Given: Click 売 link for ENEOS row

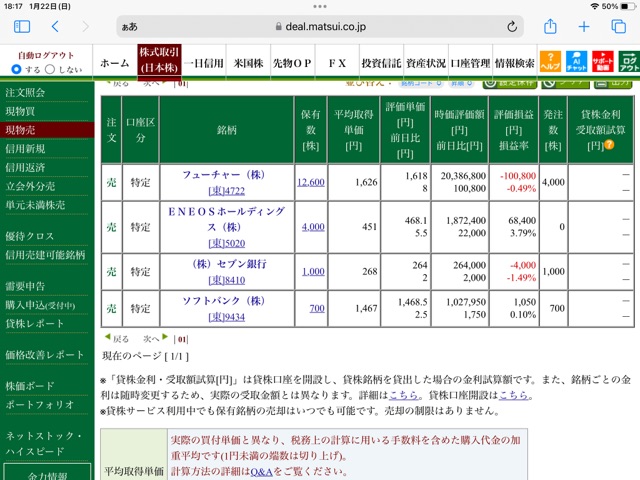Looking at the screenshot, I should tap(111, 227).
